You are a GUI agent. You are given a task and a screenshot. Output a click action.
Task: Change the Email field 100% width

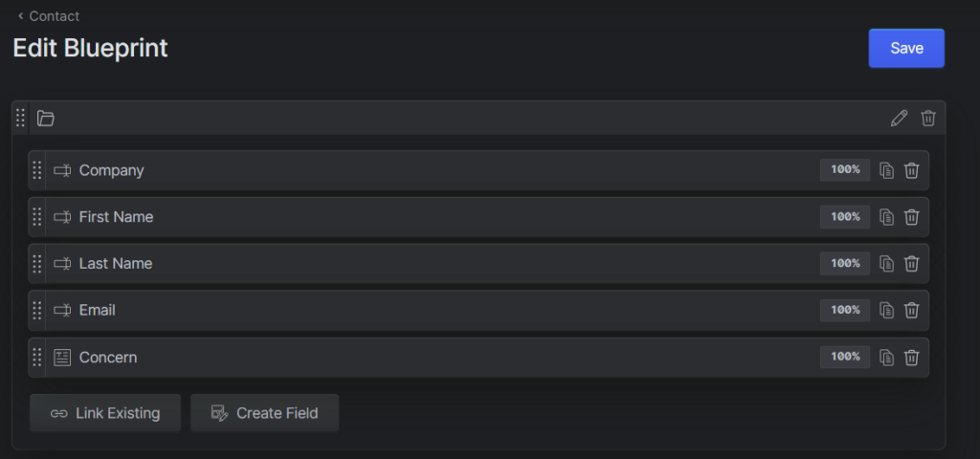pyautogui.click(x=845, y=310)
